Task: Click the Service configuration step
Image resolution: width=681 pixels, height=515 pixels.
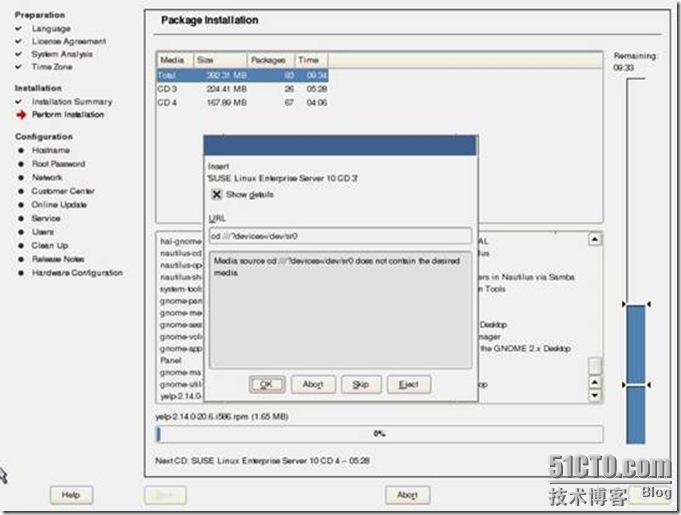Action: 46,218
